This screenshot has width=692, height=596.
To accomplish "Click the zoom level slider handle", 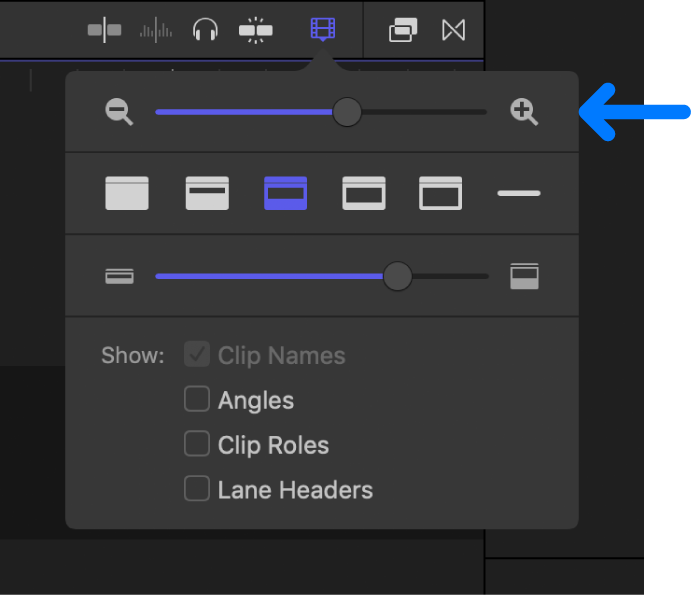I will pyautogui.click(x=347, y=112).
